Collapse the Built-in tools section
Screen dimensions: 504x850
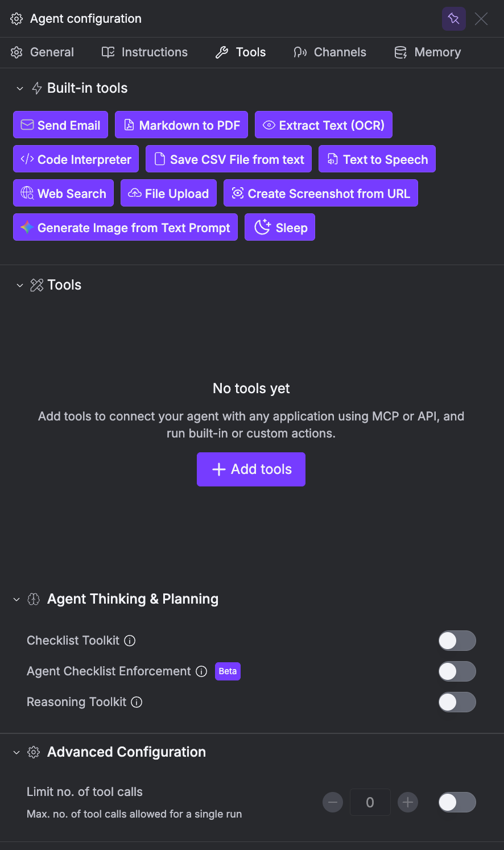point(20,88)
